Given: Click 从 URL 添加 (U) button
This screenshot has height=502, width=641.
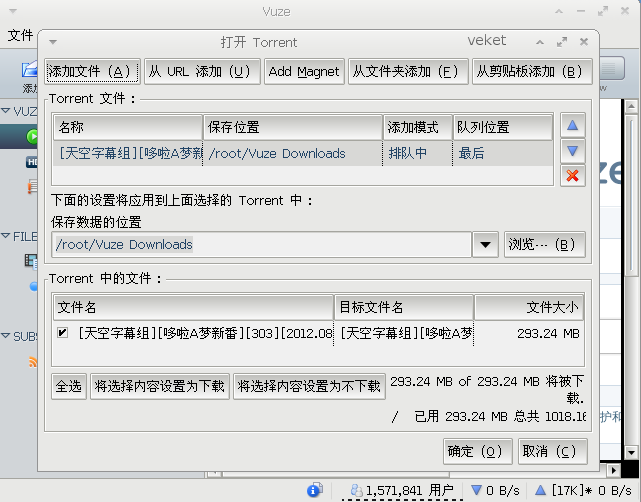Looking at the screenshot, I should tap(202, 72).
